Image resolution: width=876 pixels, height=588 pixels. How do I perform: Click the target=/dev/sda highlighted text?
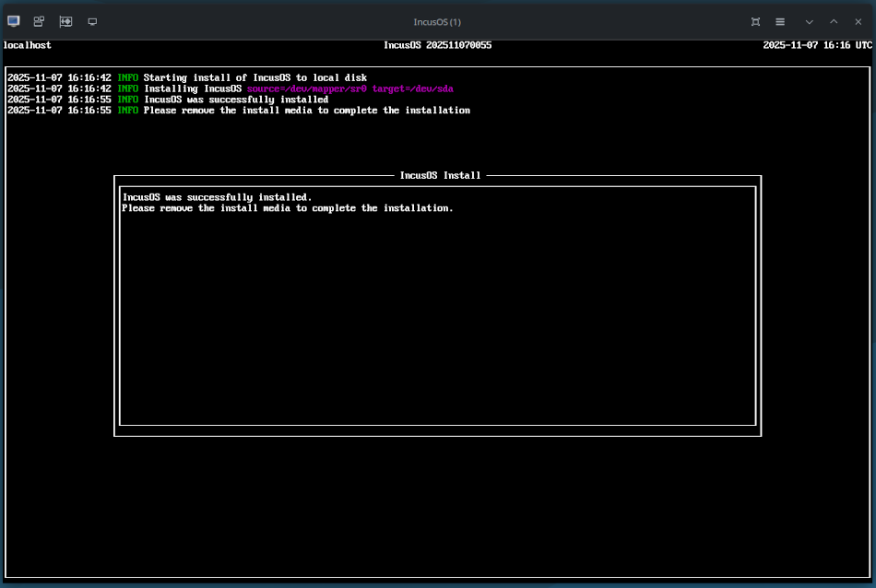point(413,88)
